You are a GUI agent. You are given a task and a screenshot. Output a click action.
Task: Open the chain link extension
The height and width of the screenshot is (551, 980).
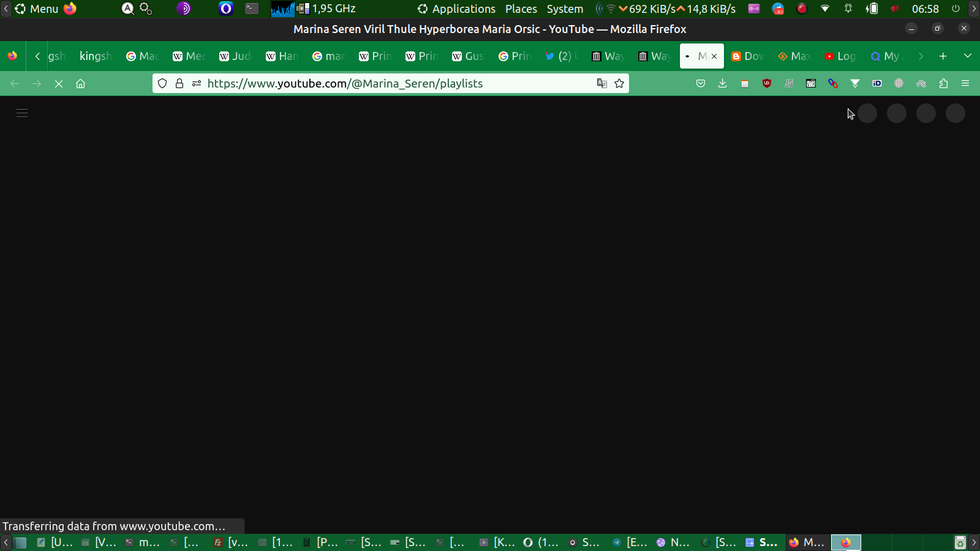[x=833, y=83]
